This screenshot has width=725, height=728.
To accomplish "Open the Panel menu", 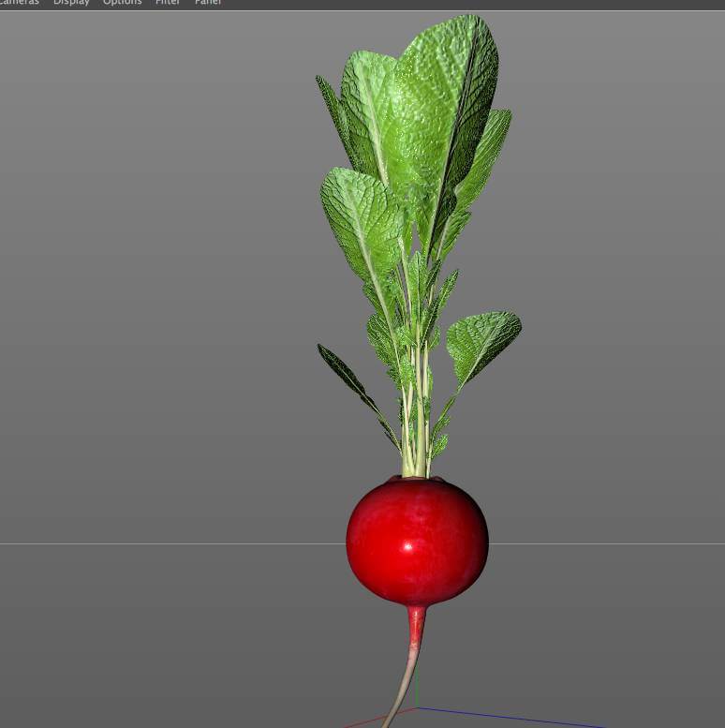I will (208, 3).
